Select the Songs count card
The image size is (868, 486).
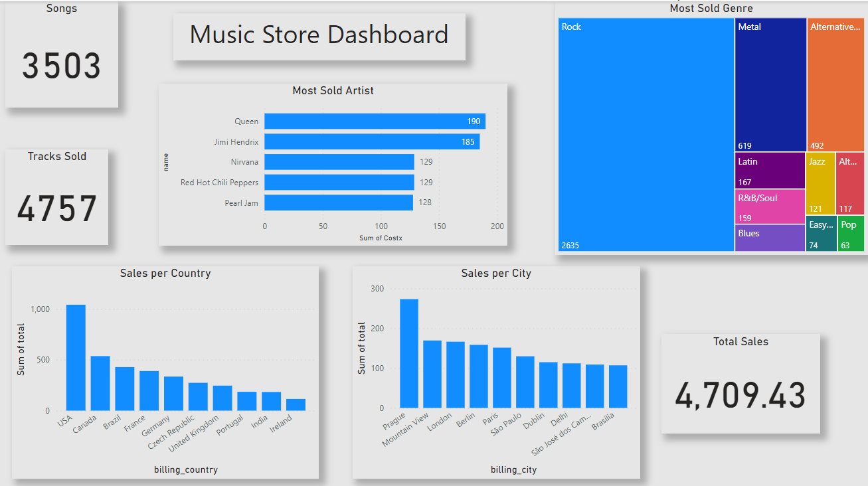pos(62,55)
